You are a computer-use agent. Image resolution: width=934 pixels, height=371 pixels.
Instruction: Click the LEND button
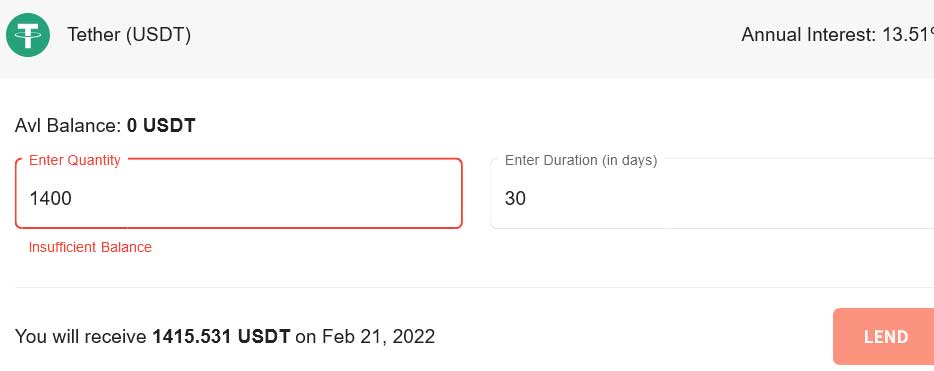[884, 336]
